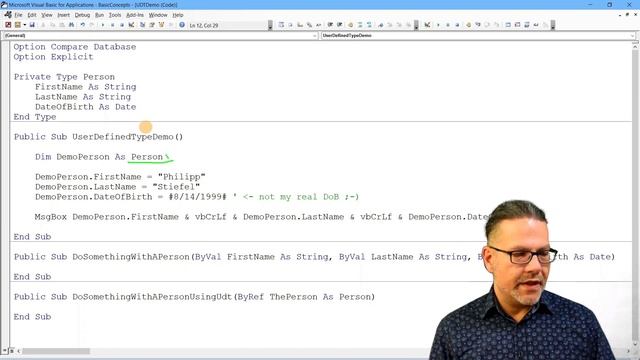Open the Debug menu
Image resolution: width=640 pixels, height=360 pixels.
(82, 15)
